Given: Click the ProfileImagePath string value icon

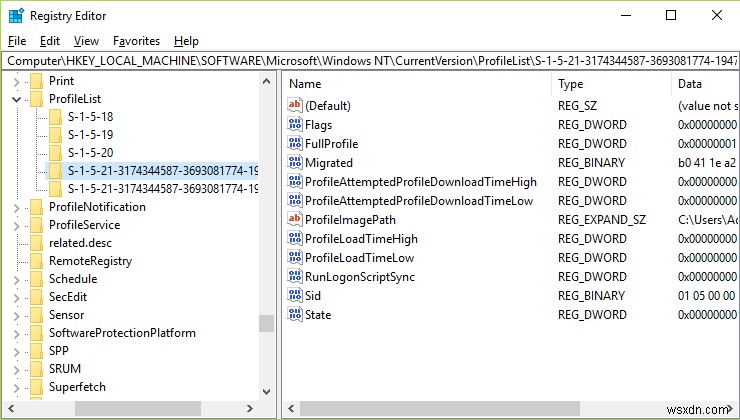Looking at the screenshot, I should 294,220.
